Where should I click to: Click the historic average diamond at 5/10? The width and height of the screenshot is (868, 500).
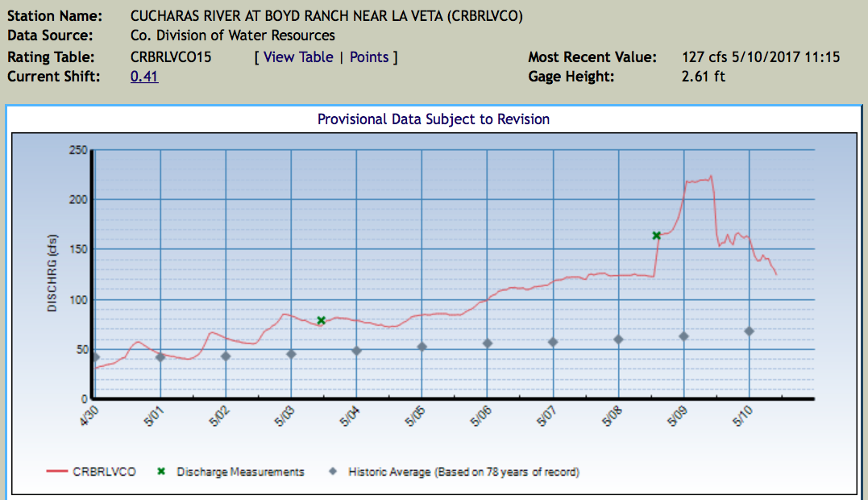click(749, 331)
